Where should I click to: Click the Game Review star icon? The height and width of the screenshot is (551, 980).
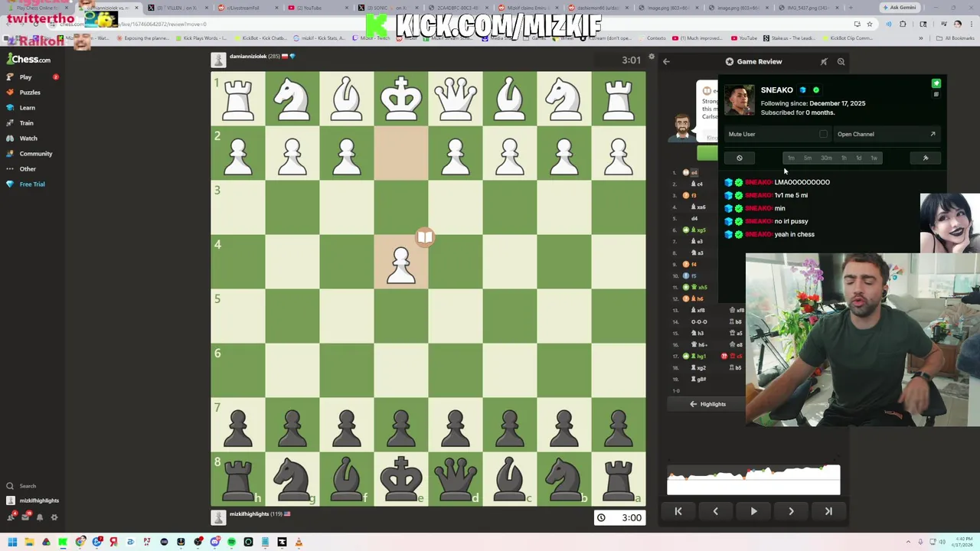[x=730, y=61]
